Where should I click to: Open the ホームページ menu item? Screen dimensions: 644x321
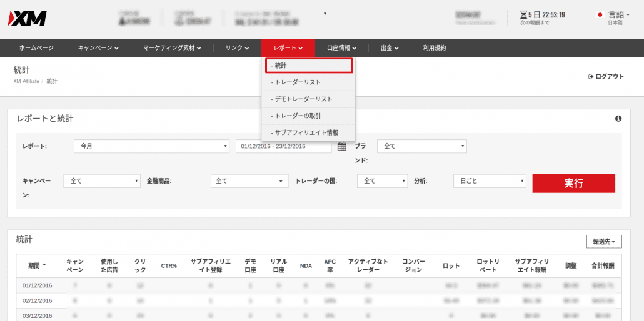pos(36,48)
